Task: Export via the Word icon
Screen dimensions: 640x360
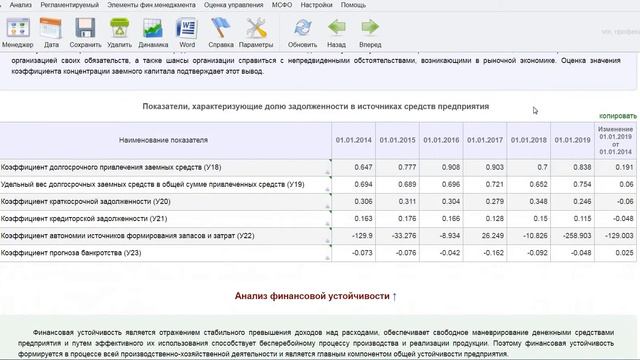Action: [187, 28]
